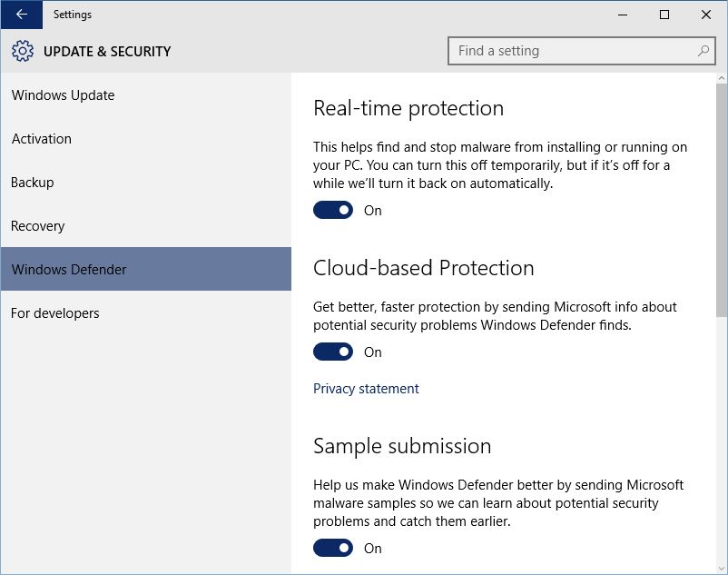The image size is (728, 575).
Task: Close the Settings window
Action: click(706, 15)
